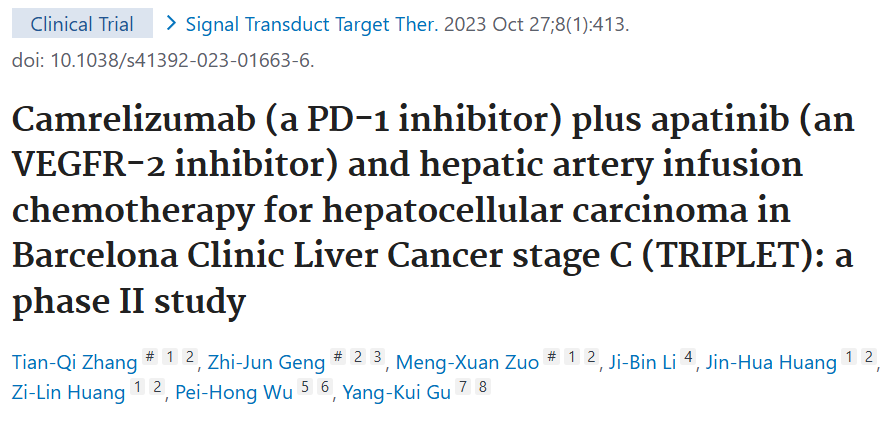Expand the chevron before the journal name
Image resolution: width=884 pixels, height=421 pixels.
coord(172,22)
